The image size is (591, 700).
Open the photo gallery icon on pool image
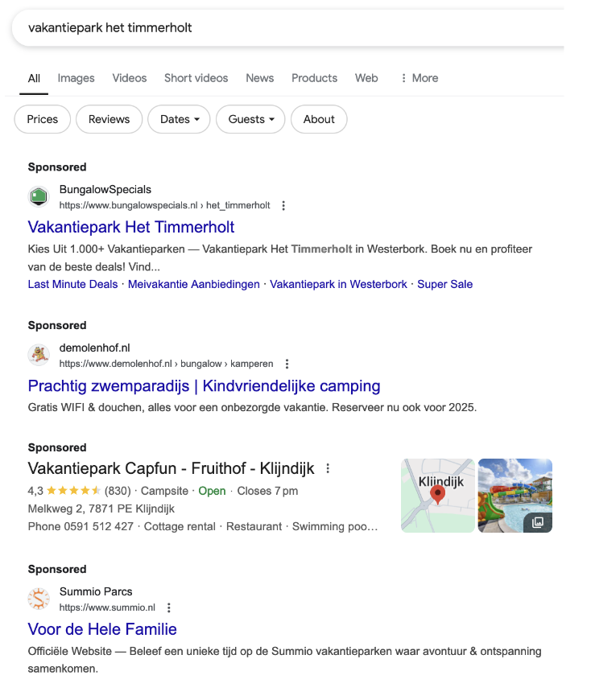538,522
